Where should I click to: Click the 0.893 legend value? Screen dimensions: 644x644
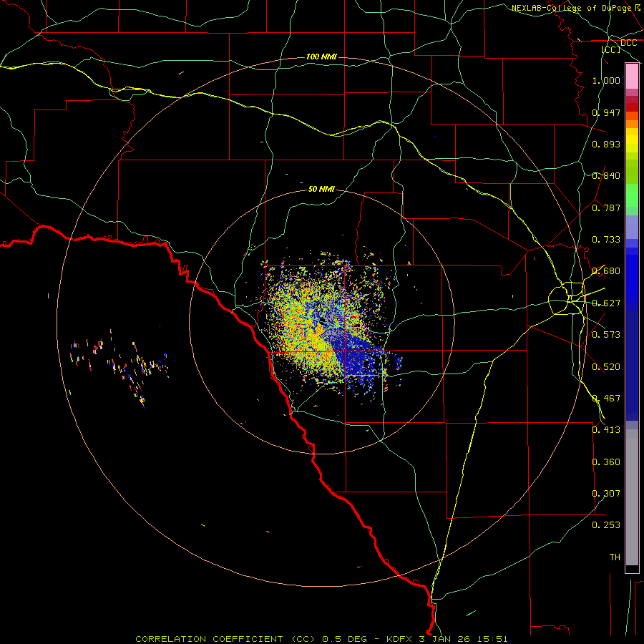tap(606, 144)
